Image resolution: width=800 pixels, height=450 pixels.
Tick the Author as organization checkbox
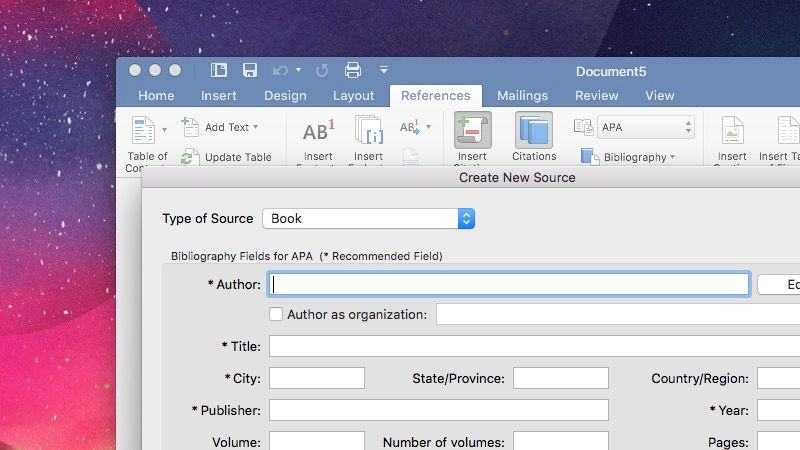point(276,314)
